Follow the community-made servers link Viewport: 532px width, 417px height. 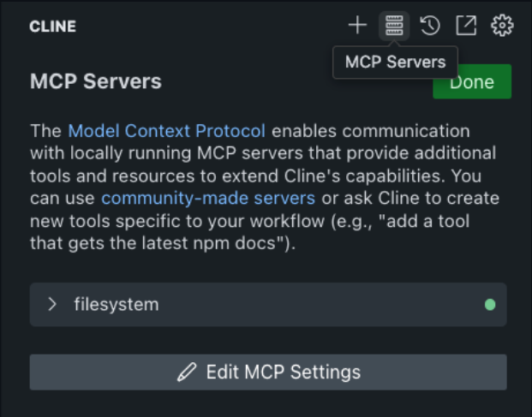(208, 198)
